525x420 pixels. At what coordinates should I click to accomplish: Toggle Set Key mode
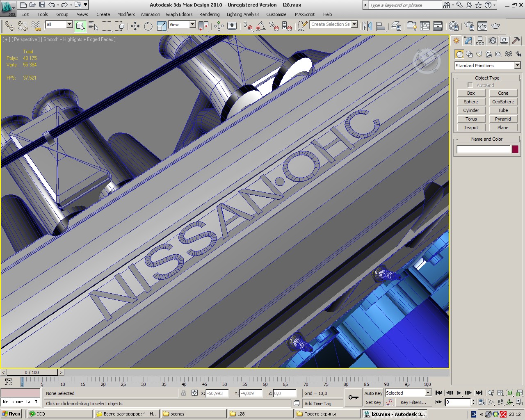coord(373,402)
